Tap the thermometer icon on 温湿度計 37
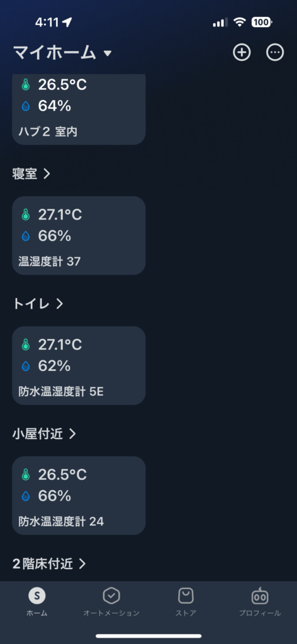Viewport: 297px width, 644px height. click(26, 214)
